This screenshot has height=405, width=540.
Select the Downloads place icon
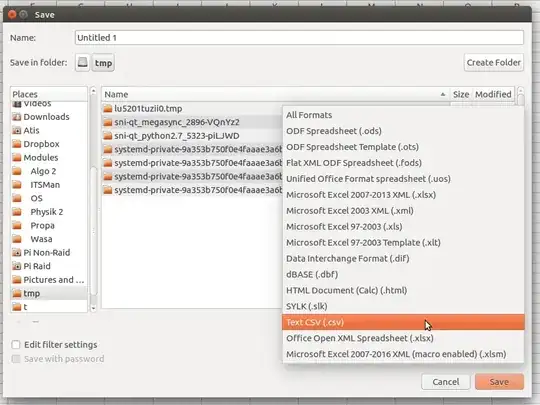point(17,117)
